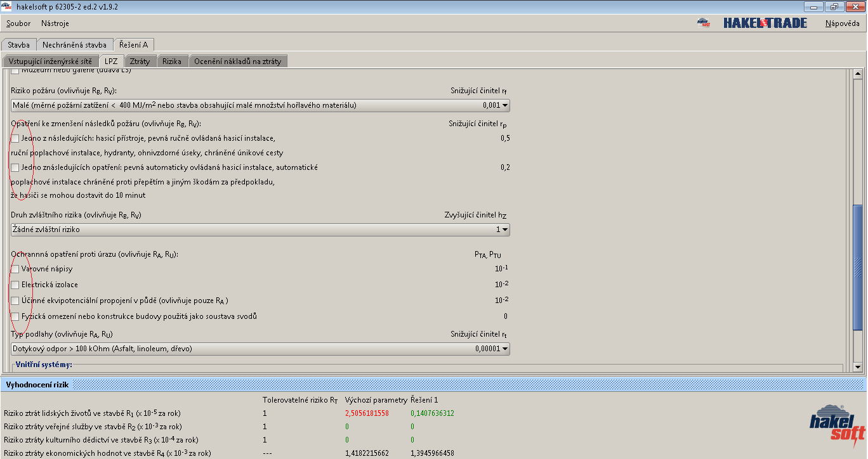The image size is (868, 459).
Task: Check Fyzická omezení nebo konstrukce budovy option
Action: pos(15,316)
